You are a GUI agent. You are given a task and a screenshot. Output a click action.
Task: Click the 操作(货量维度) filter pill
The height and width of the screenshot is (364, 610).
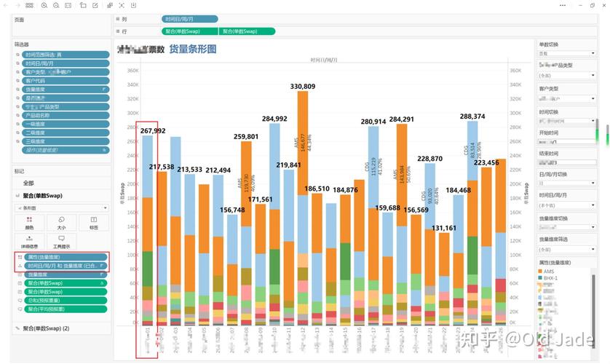pos(66,150)
